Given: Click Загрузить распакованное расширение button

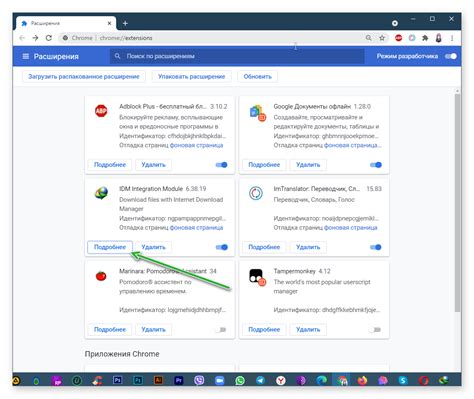Looking at the screenshot, I should pyautogui.click(x=84, y=77).
